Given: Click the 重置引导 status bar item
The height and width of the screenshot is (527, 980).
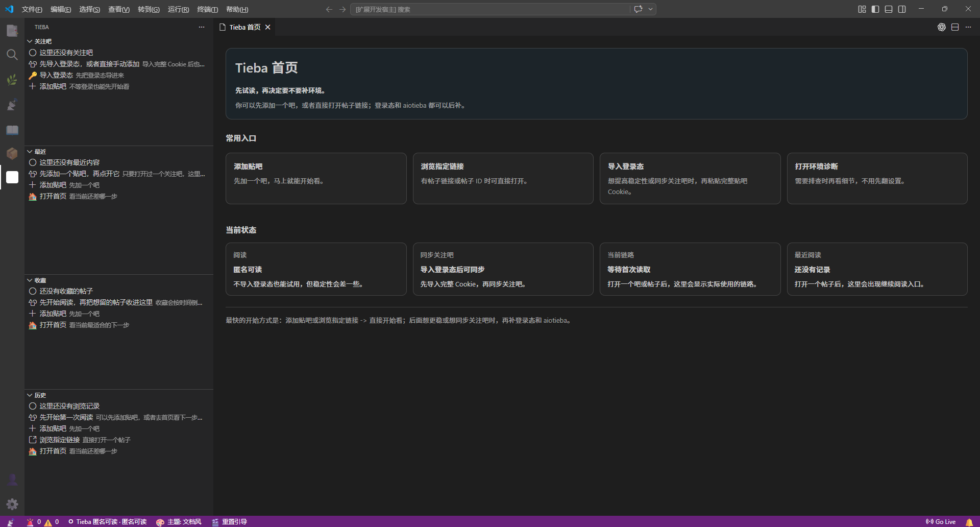Looking at the screenshot, I should pos(229,522).
